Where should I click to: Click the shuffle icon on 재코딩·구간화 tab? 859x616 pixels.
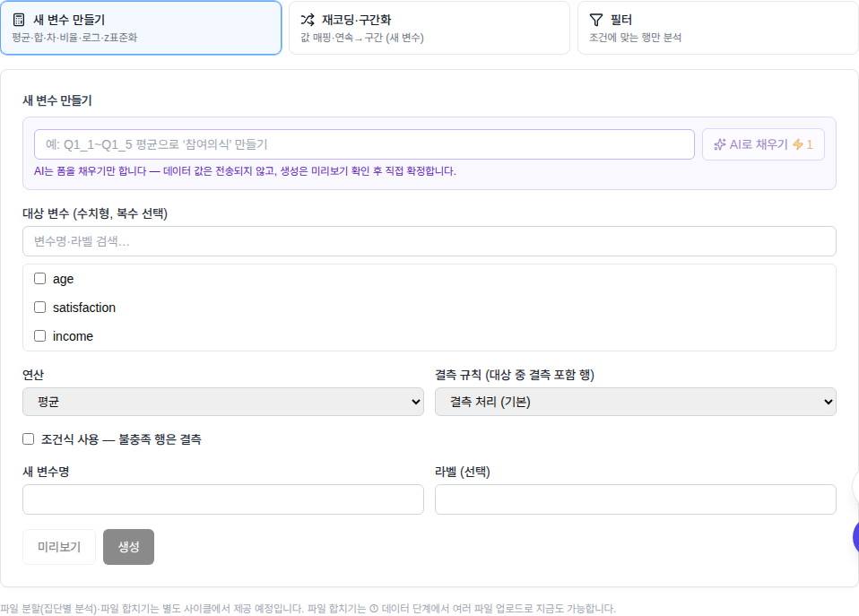[308, 20]
